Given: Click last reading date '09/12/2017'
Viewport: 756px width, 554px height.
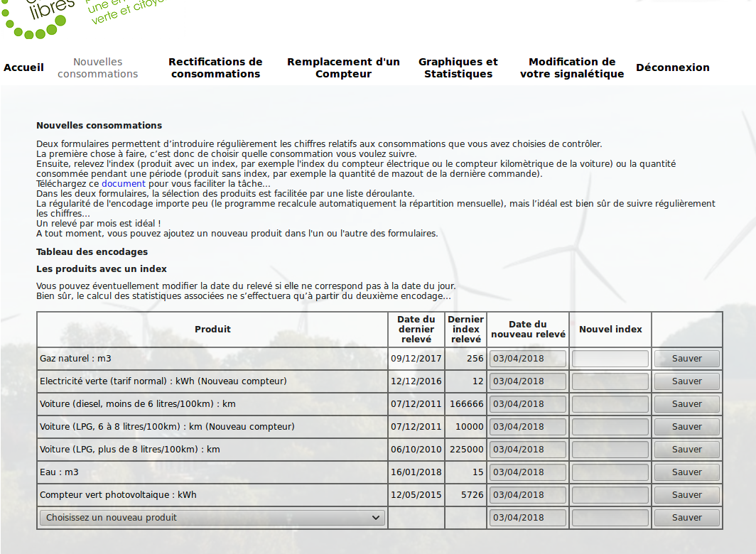Looking at the screenshot, I should [416, 359].
